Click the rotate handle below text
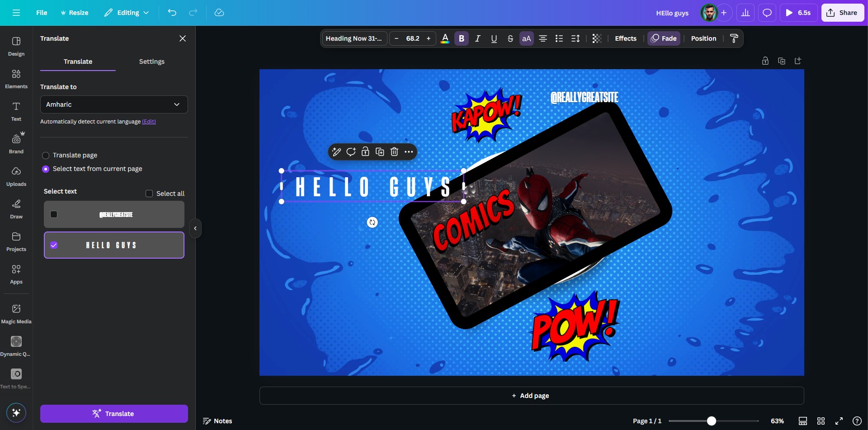Viewport: 868px width, 430px height. pyautogui.click(x=372, y=222)
